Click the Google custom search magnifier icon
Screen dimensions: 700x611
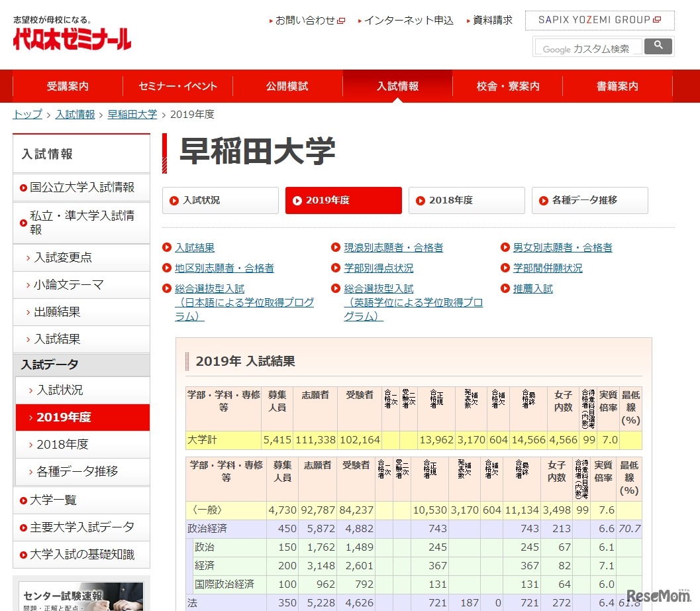[657, 47]
